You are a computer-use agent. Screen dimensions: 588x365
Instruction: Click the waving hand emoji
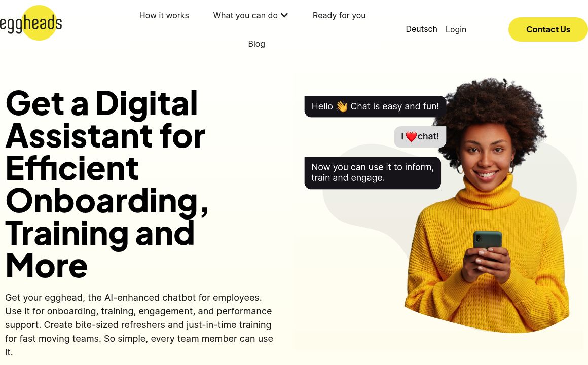click(342, 106)
